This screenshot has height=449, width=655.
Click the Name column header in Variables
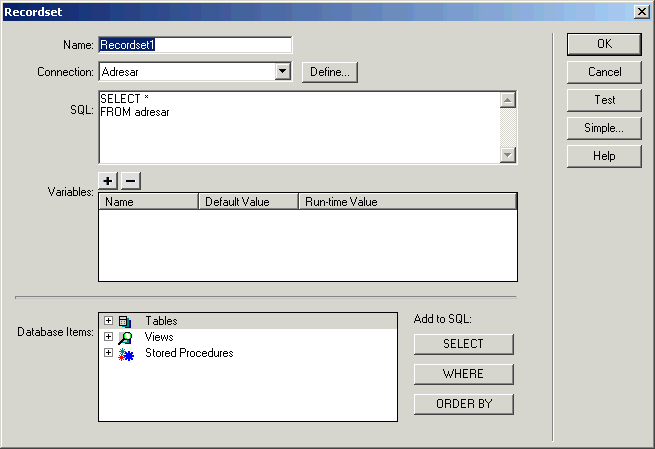point(148,202)
